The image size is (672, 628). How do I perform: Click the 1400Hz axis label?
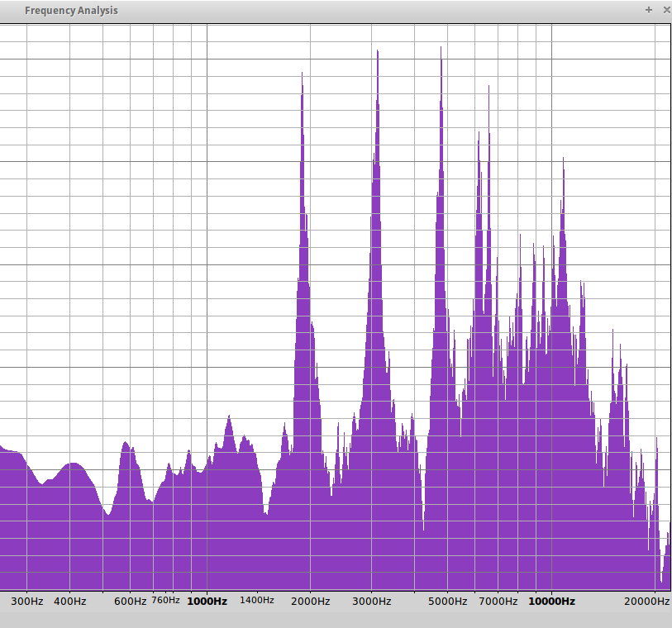click(256, 600)
